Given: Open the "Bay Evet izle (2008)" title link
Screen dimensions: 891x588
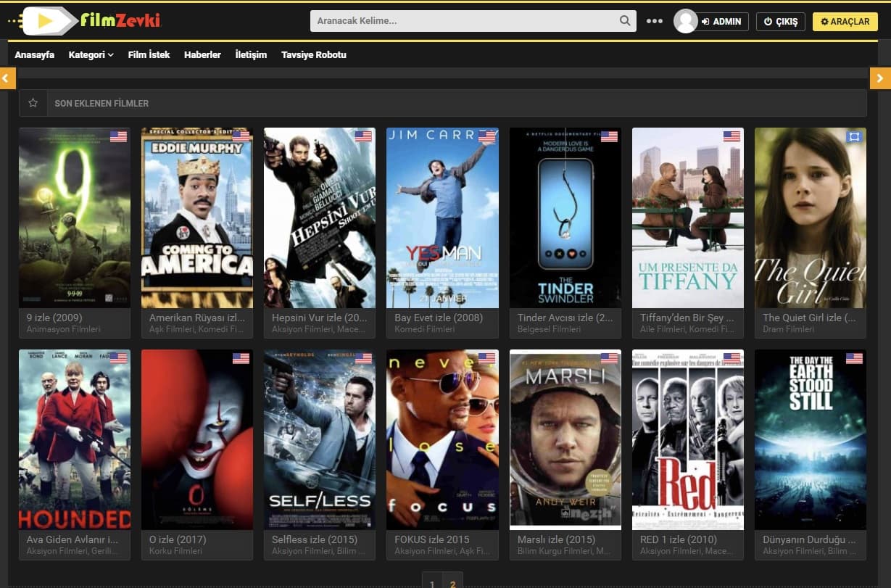Looking at the screenshot, I should pyautogui.click(x=439, y=318).
